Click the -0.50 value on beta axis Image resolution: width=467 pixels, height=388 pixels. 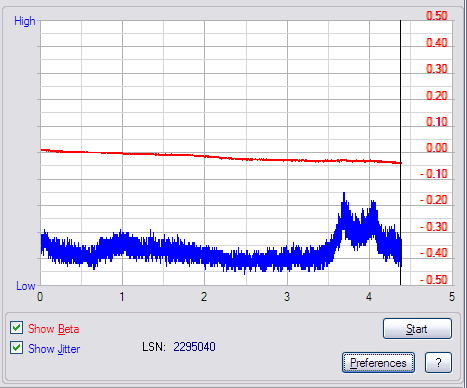(434, 279)
